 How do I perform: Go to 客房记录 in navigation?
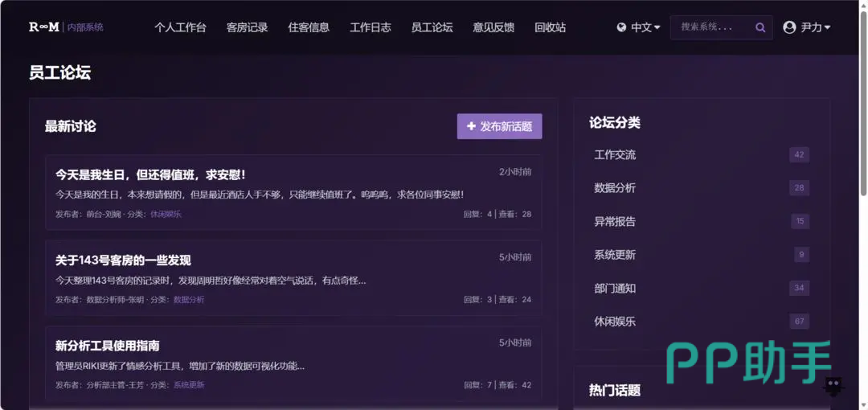[x=247, y=27]
